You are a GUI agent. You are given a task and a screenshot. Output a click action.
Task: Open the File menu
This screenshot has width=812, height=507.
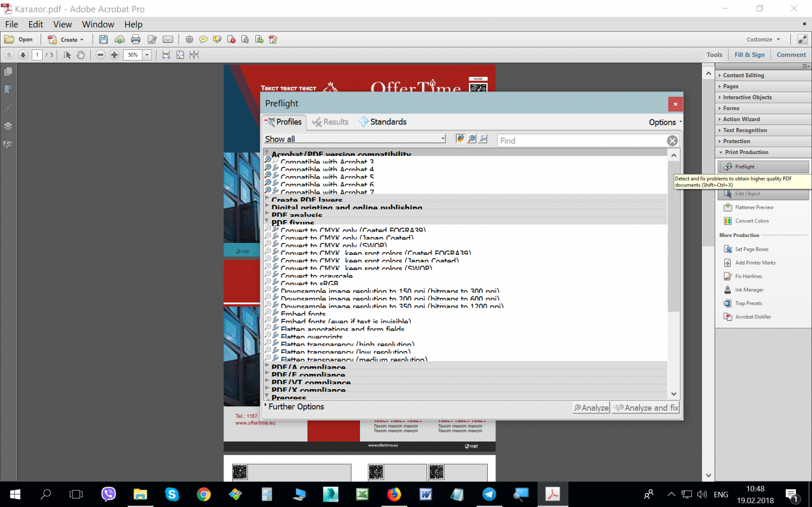tap(11, 24)
